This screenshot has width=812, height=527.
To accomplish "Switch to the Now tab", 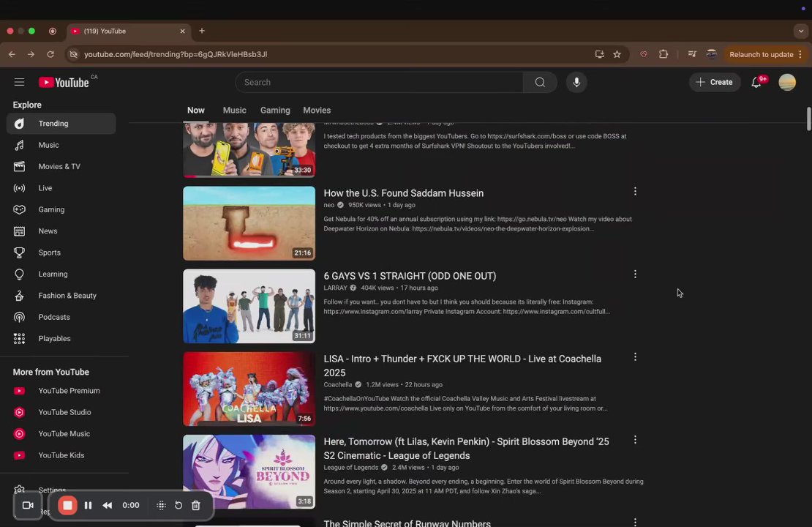I will click(x=196, y=111).
